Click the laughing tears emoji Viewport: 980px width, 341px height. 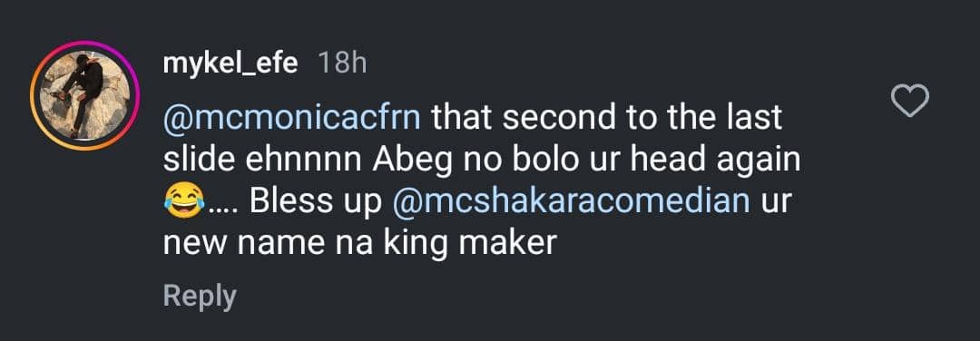point(183,201)
